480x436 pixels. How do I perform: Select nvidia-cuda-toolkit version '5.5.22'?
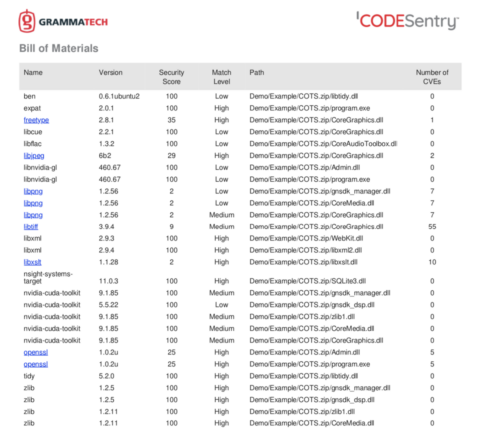[x=108, y=305]
